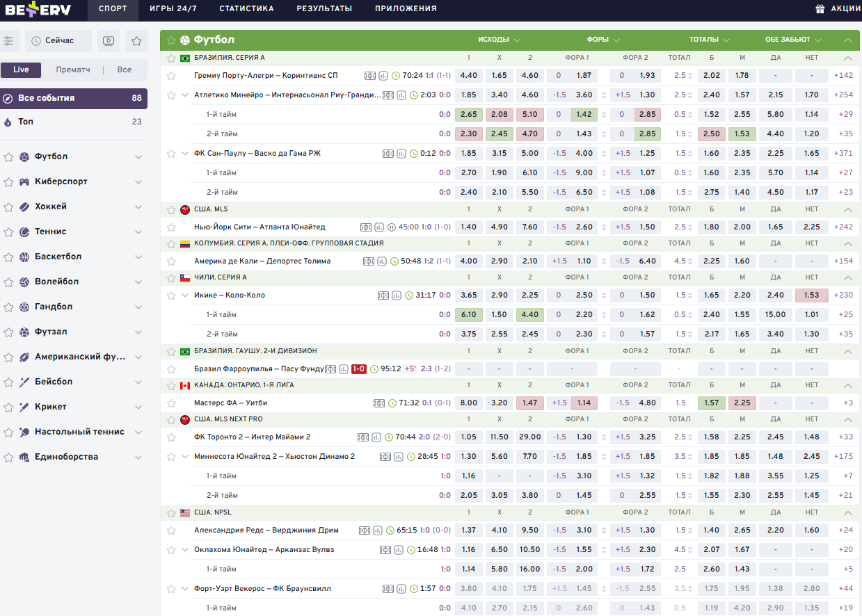862x616 pixels.
Task: Star the США. MLS league header
Action: (x=171, y=209)
